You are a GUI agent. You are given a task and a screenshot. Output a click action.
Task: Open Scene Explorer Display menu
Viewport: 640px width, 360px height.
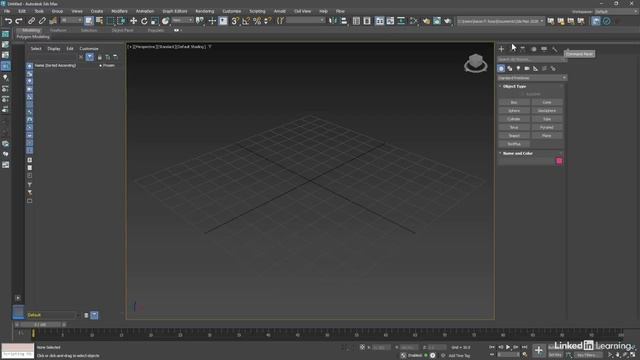53,49
